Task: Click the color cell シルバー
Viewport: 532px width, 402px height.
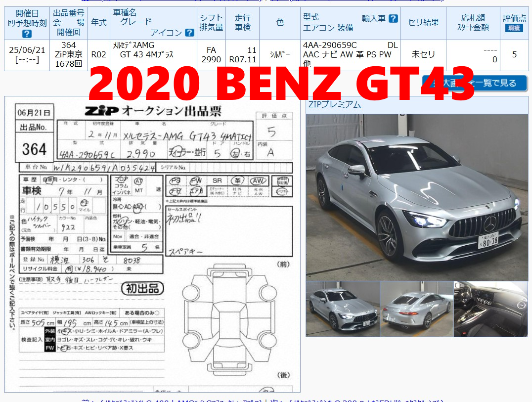Action: (280, 54)
